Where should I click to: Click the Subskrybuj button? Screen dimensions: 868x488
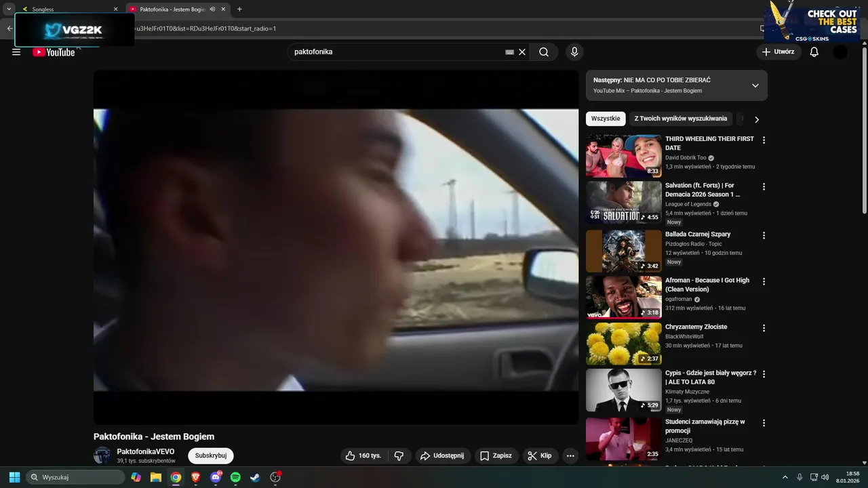(x=211, y=455)
